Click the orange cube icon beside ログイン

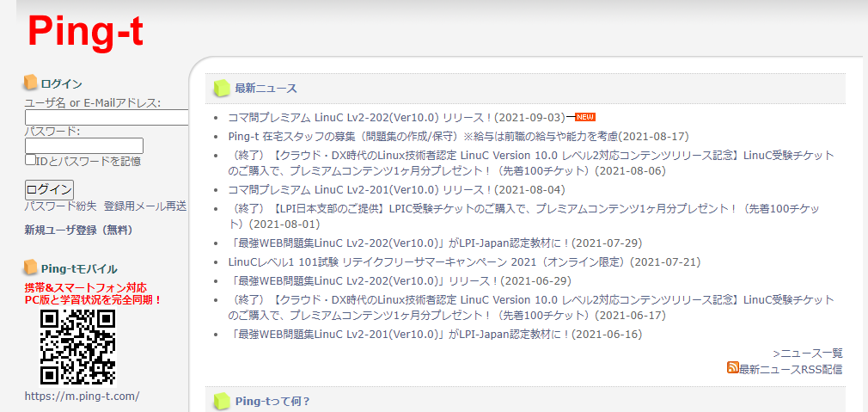[x=30, y=83]
